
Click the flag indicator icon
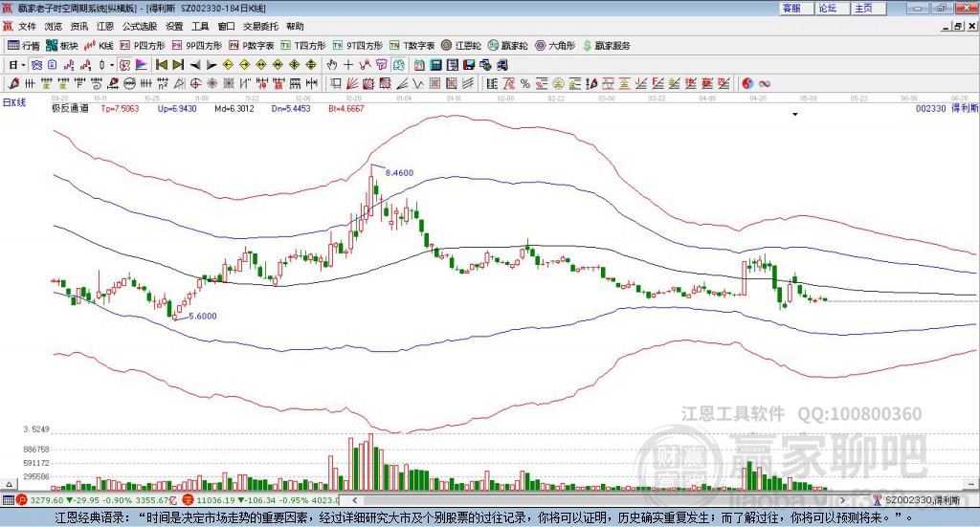click(x=142, y=65)
